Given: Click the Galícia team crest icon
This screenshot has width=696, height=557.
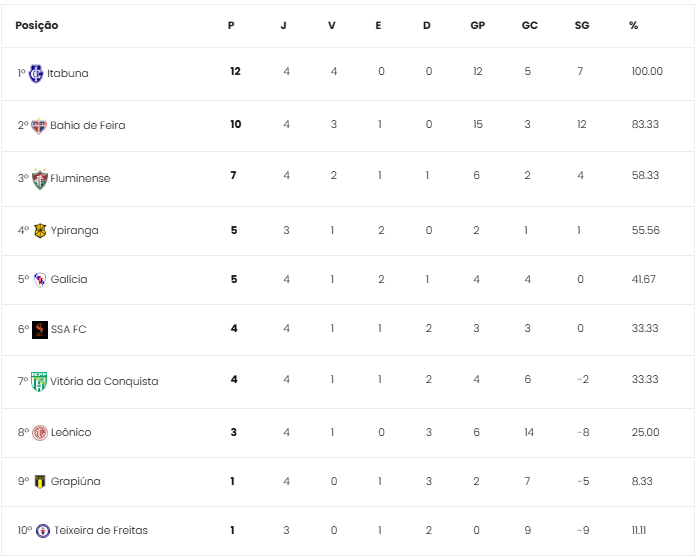Looking at the screenshot, I should 40,280.
